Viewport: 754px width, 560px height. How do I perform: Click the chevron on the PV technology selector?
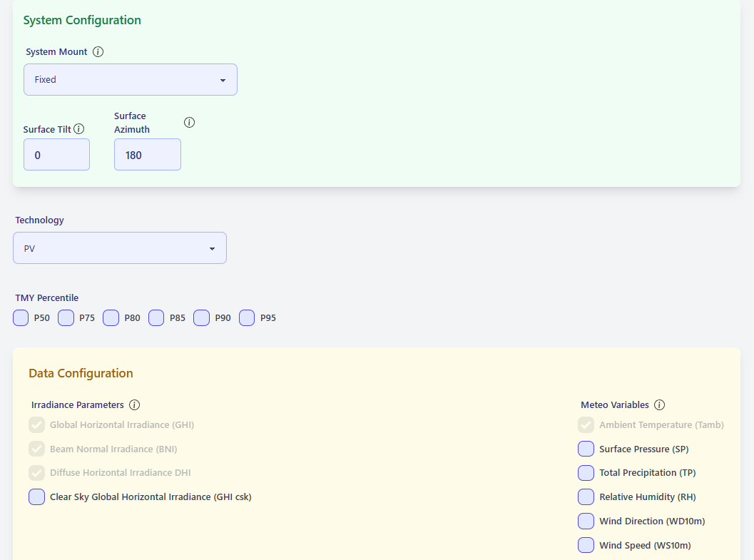[212, 248]
